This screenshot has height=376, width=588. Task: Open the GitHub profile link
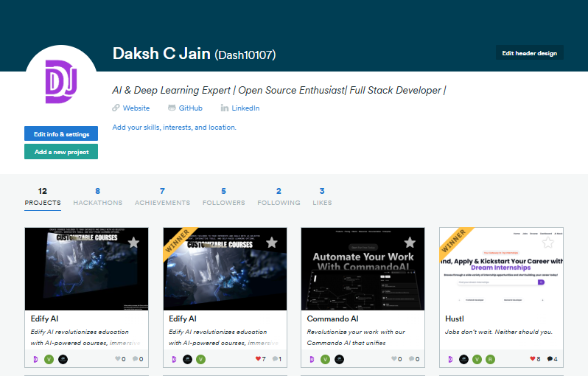(x=191, y=108)
